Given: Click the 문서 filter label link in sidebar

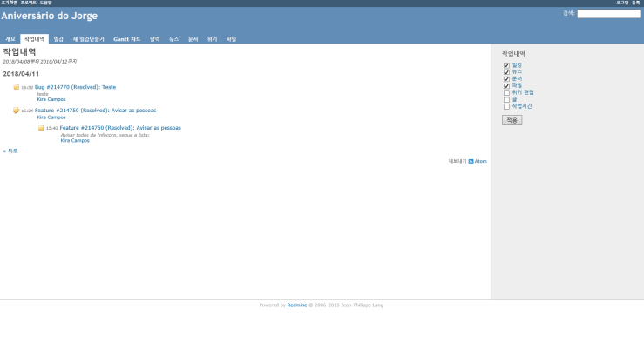Looking at the screenshot, I should pyautogui.click(x=517, y=78).
